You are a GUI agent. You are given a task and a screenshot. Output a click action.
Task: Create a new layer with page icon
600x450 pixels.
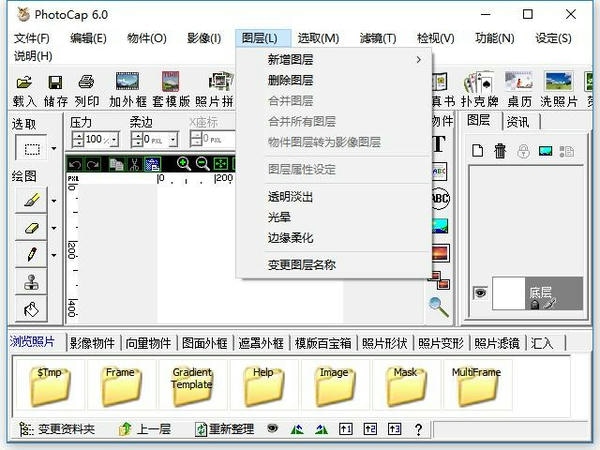pos(477,151)
